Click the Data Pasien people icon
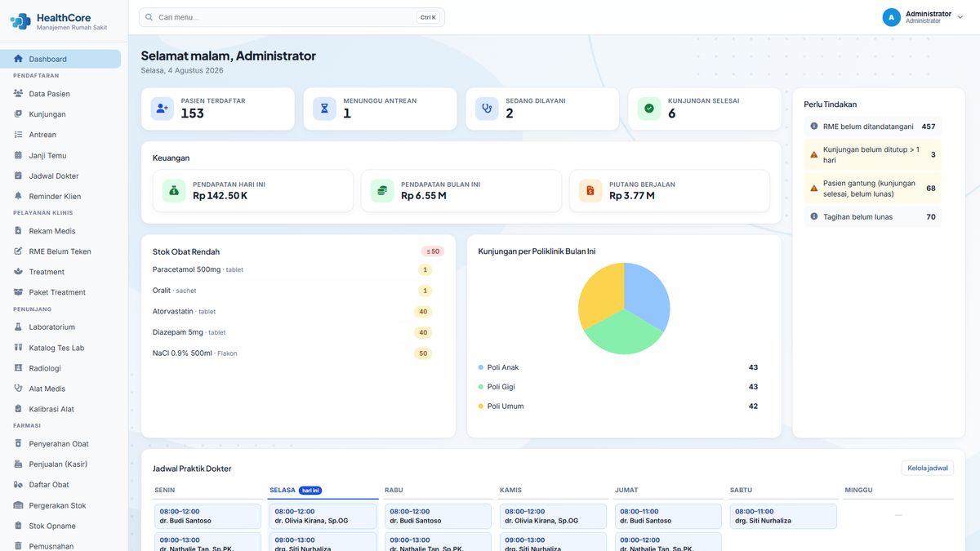 point(18,94)
